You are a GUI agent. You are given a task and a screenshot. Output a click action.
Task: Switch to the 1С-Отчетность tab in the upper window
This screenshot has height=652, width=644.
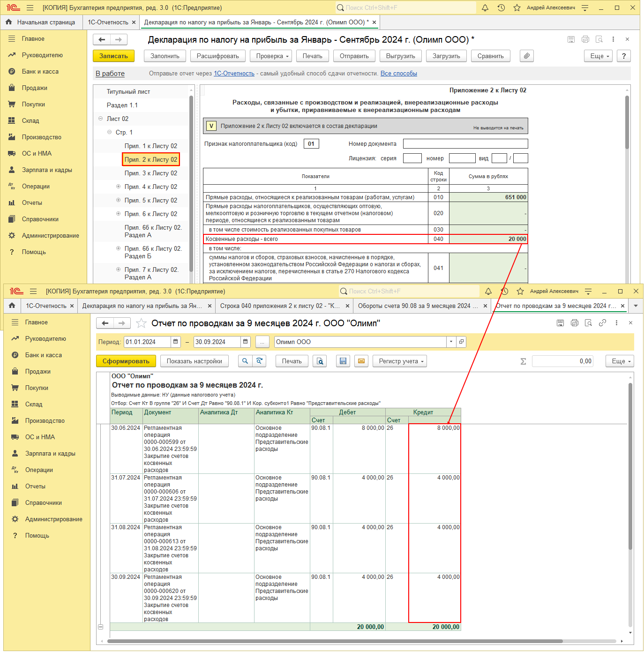coord(108,22)
